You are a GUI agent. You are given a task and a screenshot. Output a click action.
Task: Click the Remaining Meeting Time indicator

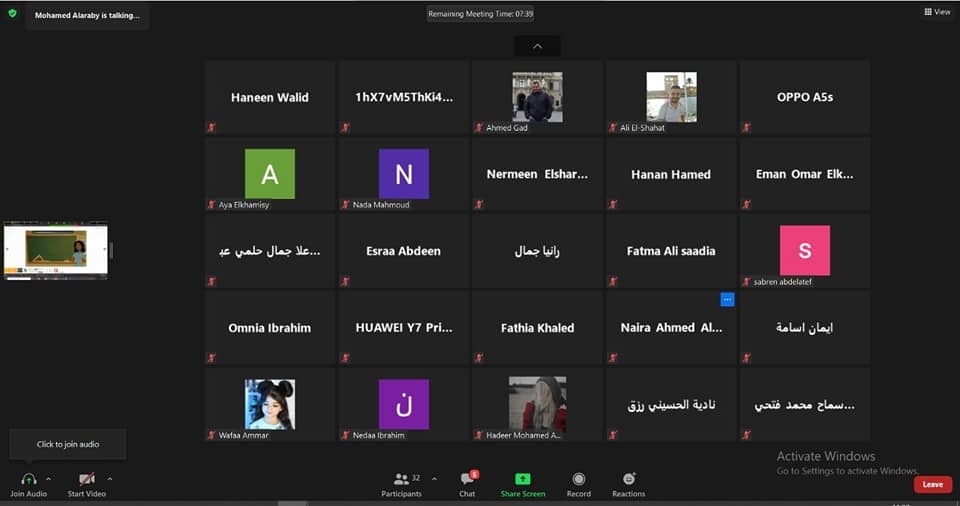click(481, 13)
